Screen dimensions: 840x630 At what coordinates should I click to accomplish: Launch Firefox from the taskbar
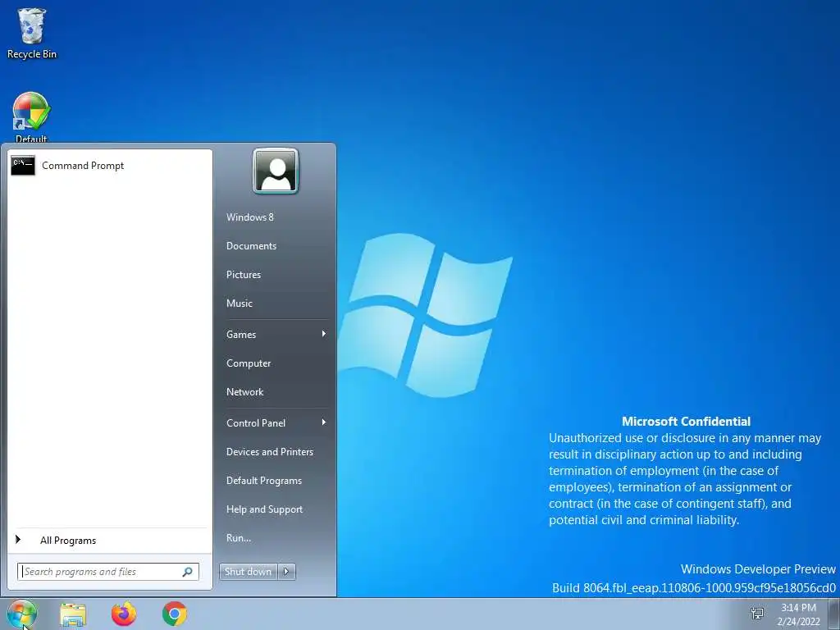click(124, 614)
